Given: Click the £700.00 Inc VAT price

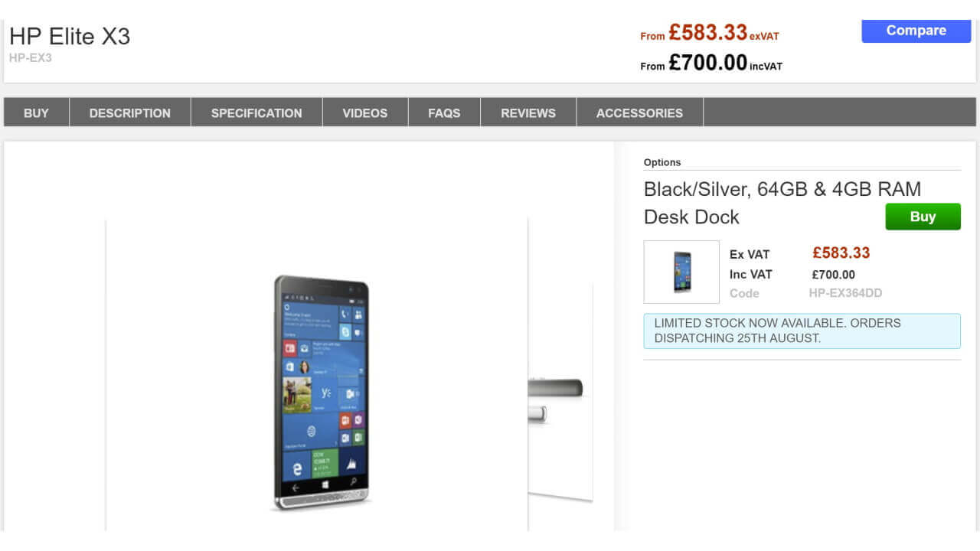Looking at the screenshot, I should coord(834,274).
